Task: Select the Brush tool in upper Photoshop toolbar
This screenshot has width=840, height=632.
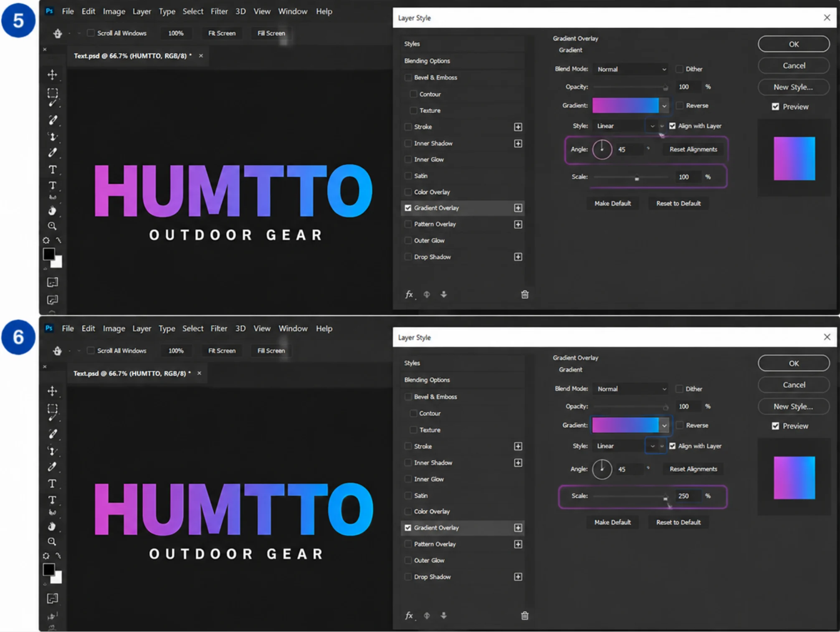Action: (53, 120)
